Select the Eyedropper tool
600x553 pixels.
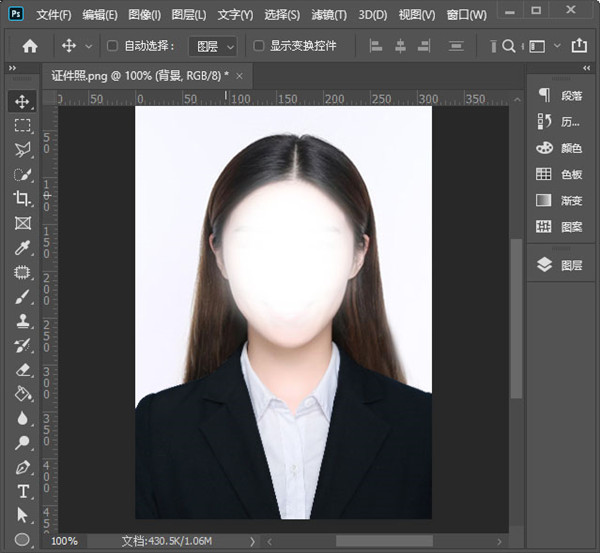pyautogui.click(x=22, y=248)
